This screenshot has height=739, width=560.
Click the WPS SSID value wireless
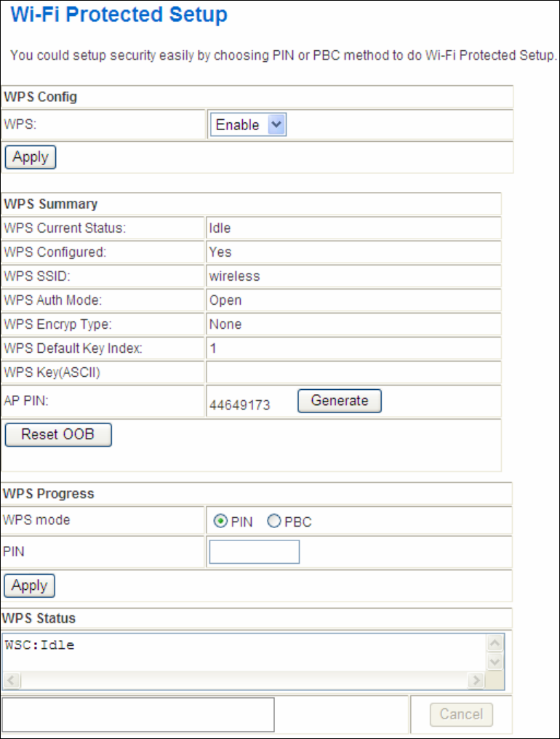click(x=234, y=276)
